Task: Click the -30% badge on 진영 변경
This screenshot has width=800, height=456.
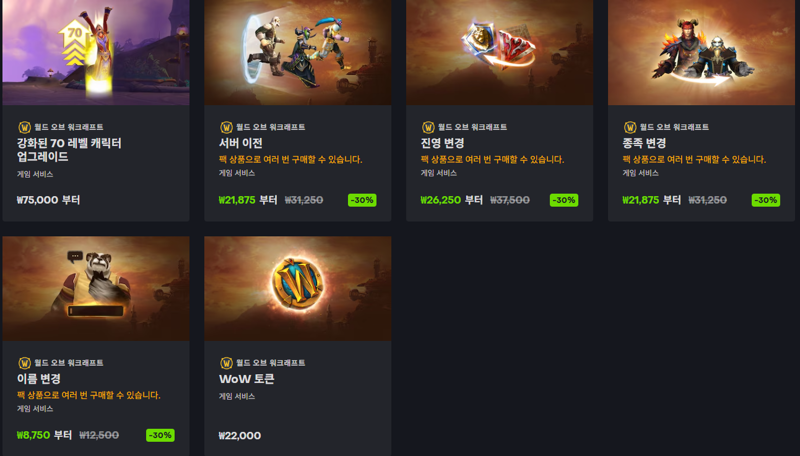Action: click(564, 200)
